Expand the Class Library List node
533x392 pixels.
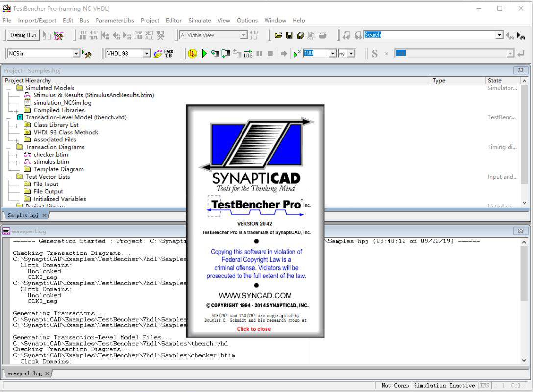tap(16, 126)
